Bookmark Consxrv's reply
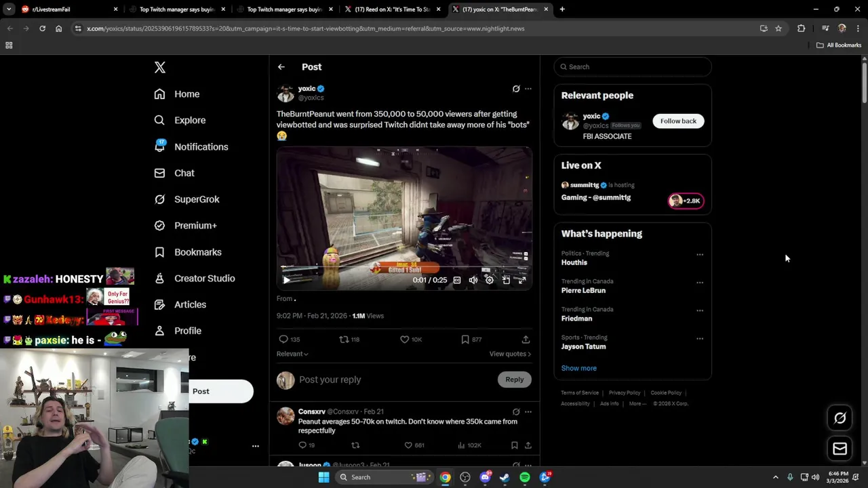The width and height of the screenshot is (868, 488). click(515, 445)
